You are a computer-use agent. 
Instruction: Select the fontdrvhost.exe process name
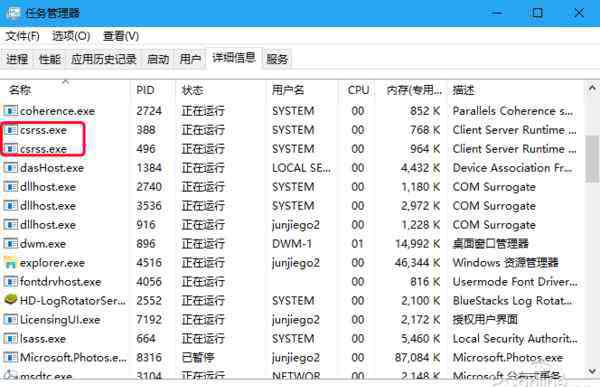[x=60, y=282]
